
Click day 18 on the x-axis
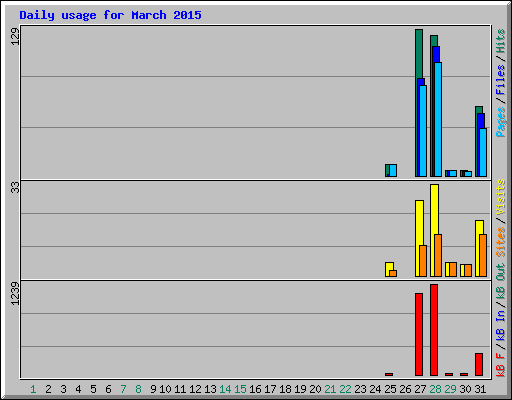pyautogui.click(x=285, y=389)
